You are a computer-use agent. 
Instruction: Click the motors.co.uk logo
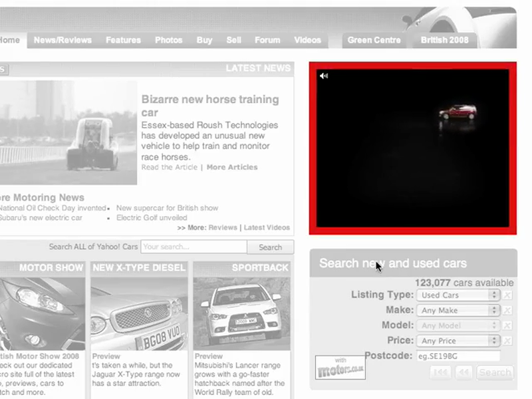(340, 368)
